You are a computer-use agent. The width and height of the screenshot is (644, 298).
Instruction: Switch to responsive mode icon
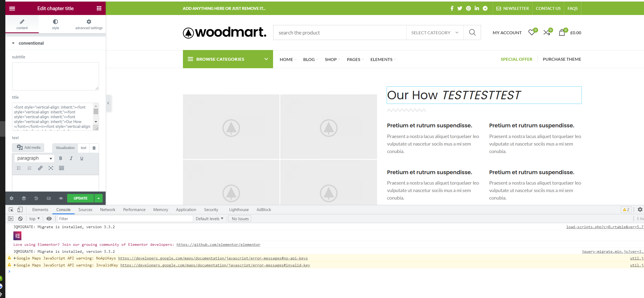[49, 198]
